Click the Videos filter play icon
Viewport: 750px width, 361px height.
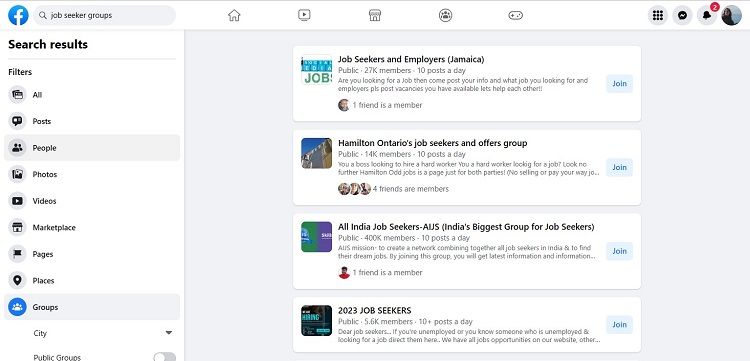[x=17, y=201]
